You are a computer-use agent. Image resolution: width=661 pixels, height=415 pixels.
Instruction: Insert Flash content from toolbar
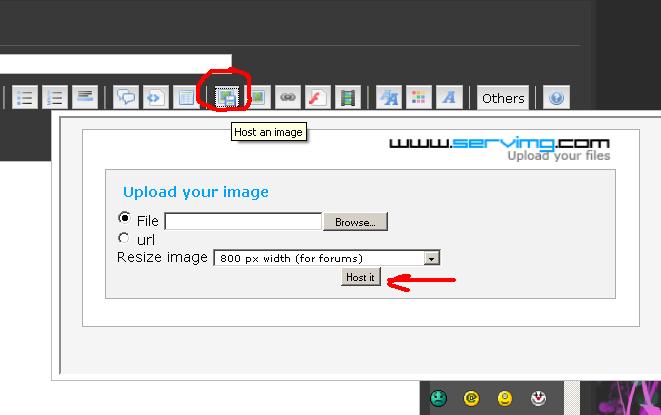(318, 97)
